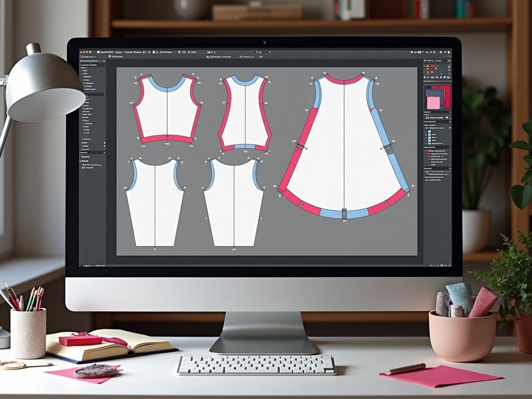The height and width of the screenshot is (399, 532).
Task: Click the red-marked item icon in the right list panel
Action: (429, 154)
